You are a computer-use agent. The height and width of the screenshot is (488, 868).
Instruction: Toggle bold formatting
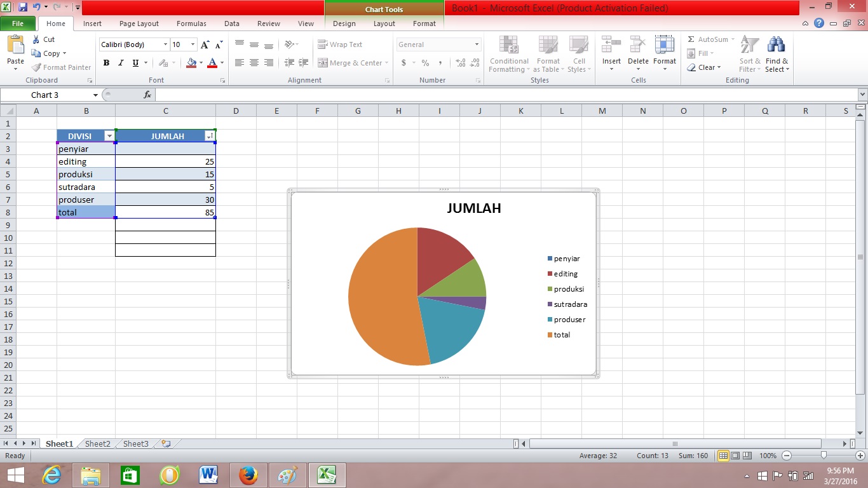pyautogui.click(x=106, y=63)
